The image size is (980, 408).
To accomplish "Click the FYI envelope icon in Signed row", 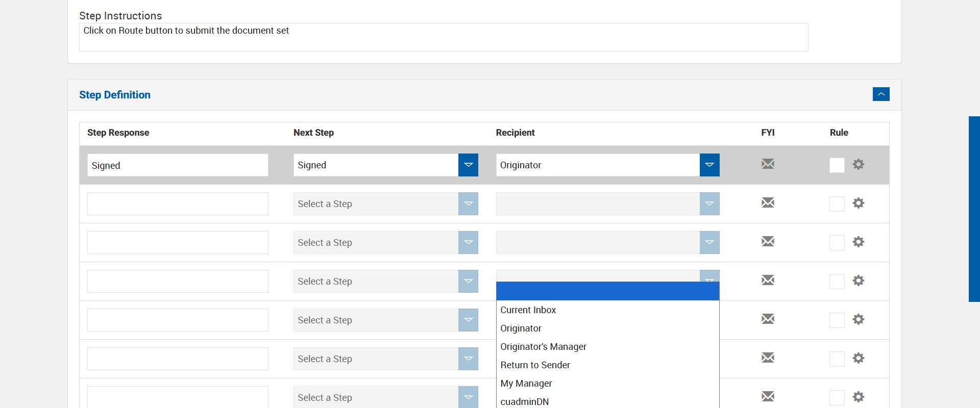I will point(768,164).
